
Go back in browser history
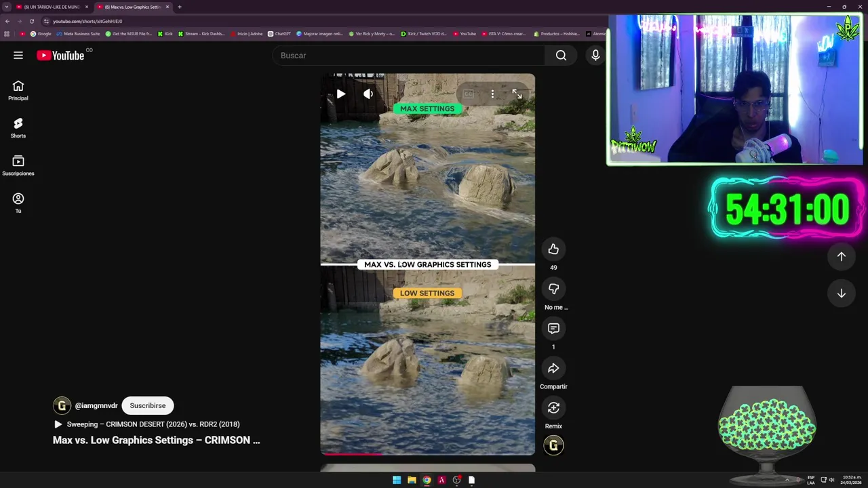(x=7, y=21)
